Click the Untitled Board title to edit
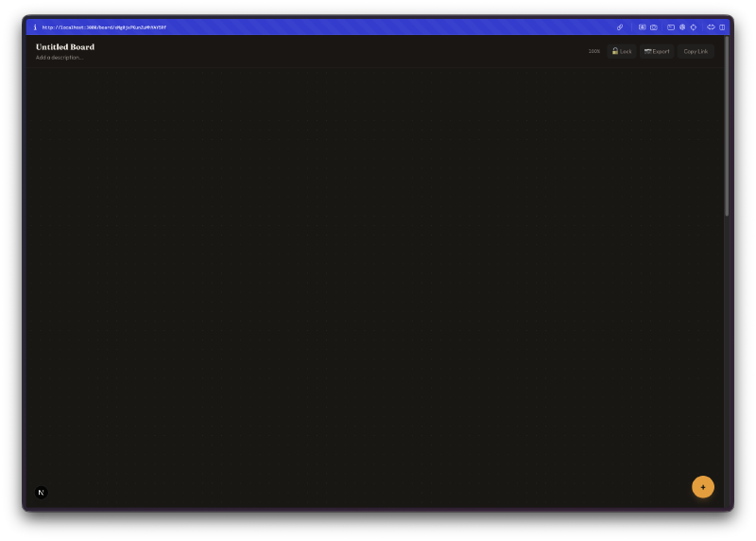Viewport: 756px width, 541px height. tap(65, 46)
